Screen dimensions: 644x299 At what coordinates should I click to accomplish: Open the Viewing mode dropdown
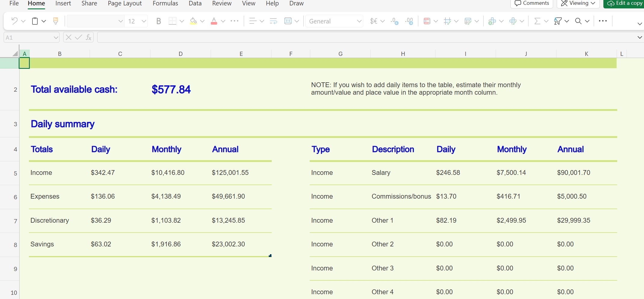pos(577,3)
